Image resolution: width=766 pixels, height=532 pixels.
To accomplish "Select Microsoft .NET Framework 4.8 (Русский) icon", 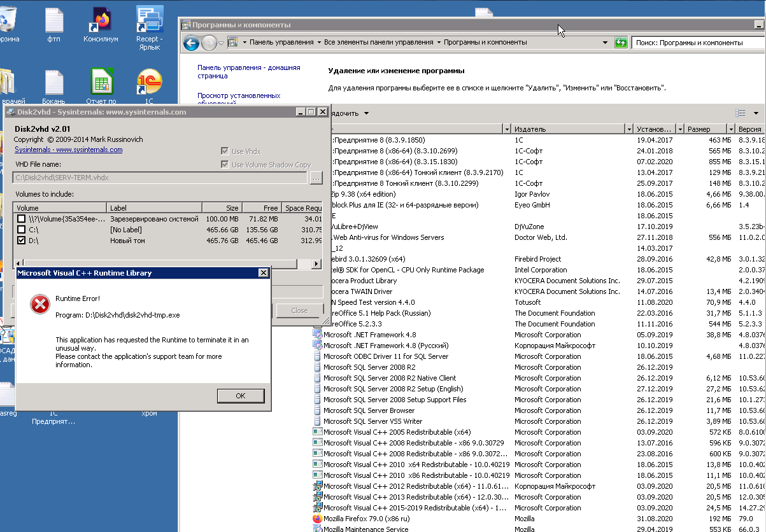I will [318, 346].
